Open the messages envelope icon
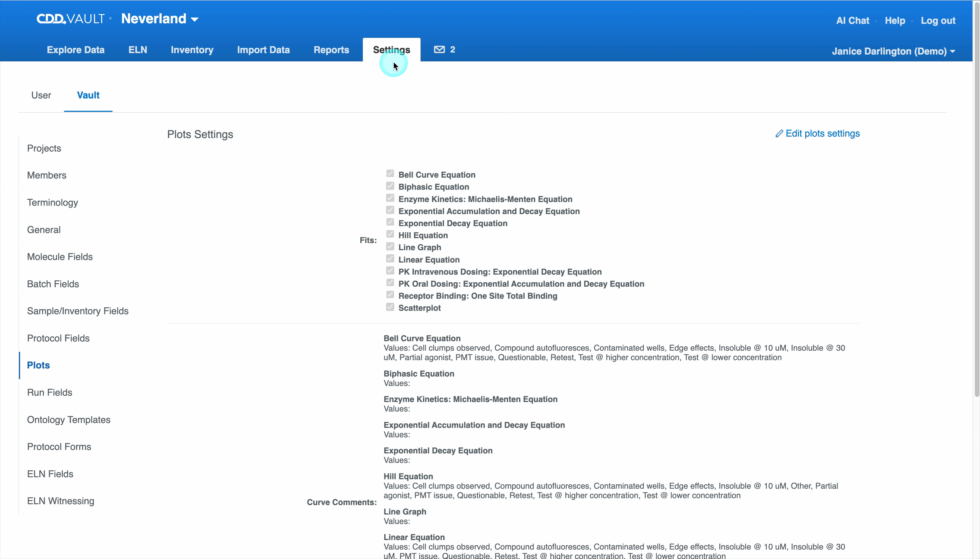The image size is (980, 559). coord(439,50)
